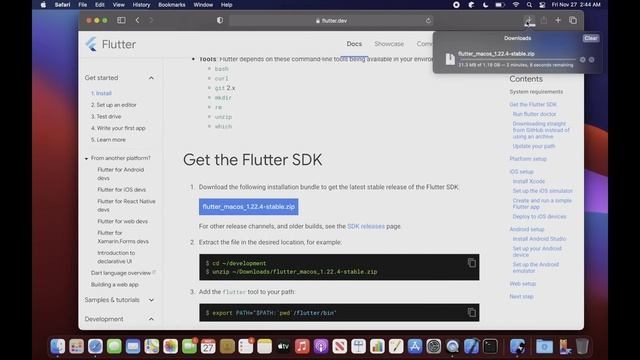The height and width of the screenshot is (360, 640).
Task: Go back to previous page
Action: click(x=138, y=20)
